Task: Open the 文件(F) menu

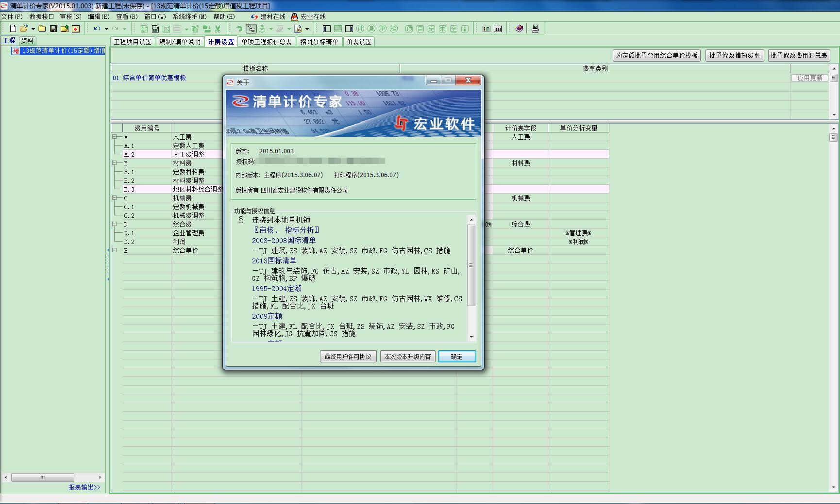Action: pos(12,16)
